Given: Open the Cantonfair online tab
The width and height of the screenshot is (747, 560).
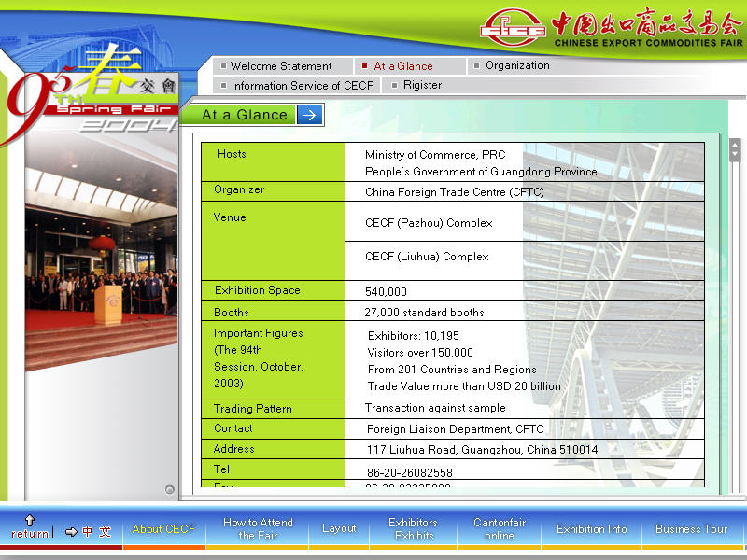Looking at the screenshot, I should pos(500,529).
